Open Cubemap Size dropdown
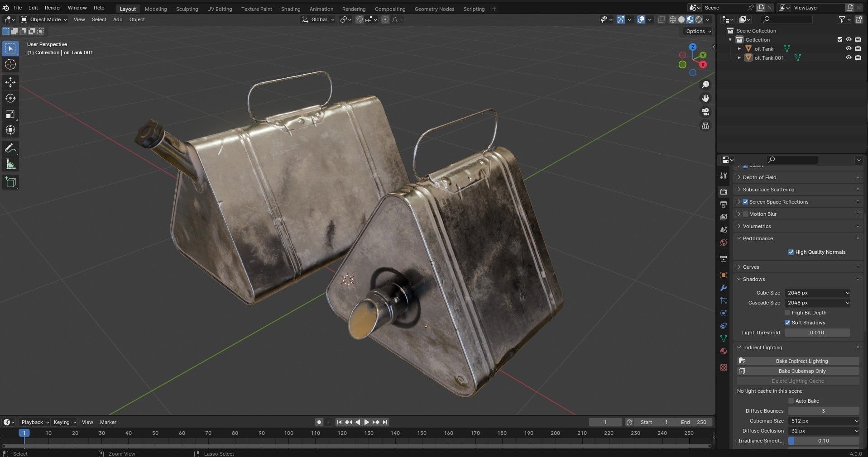 823,421
